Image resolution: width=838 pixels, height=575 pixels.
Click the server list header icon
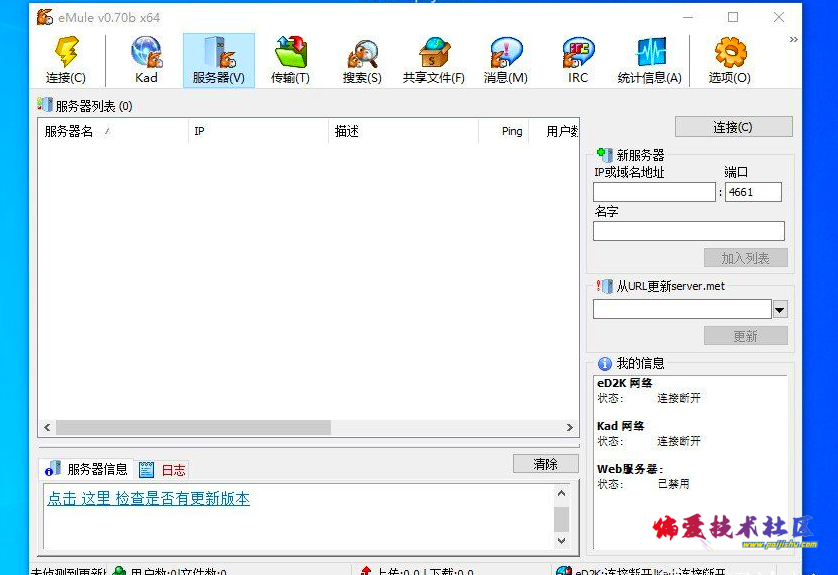coord(45,104)
